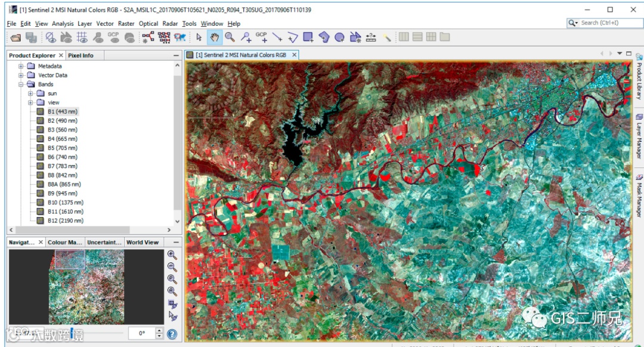Open the File menu
The width and height of the screenshot is (644, 347).
click(x=11, y=24)
